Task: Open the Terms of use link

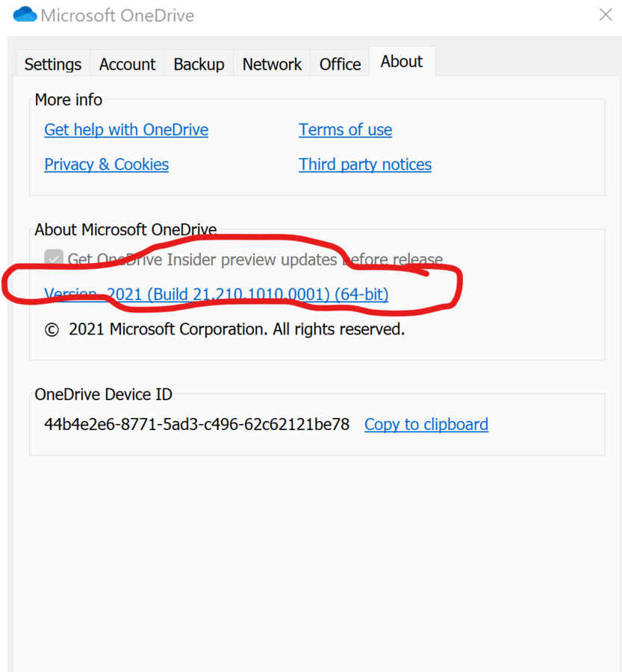Action: coord(345,130)
